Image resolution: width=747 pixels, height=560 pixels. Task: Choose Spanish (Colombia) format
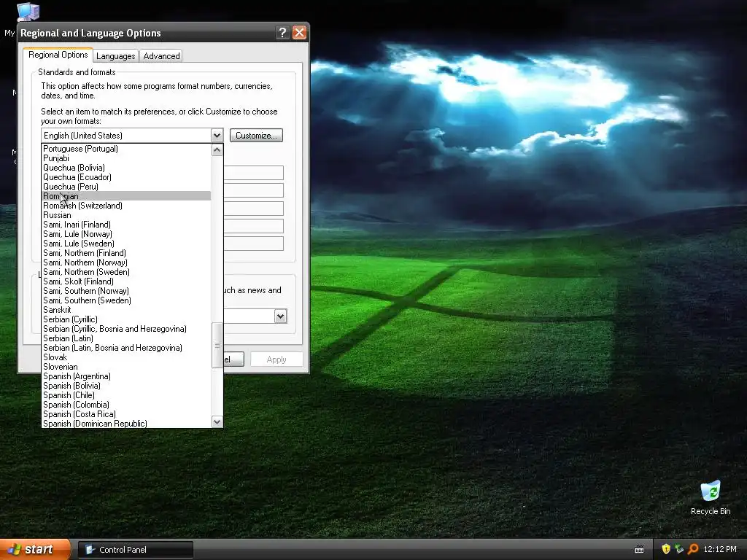coord(126,405)
